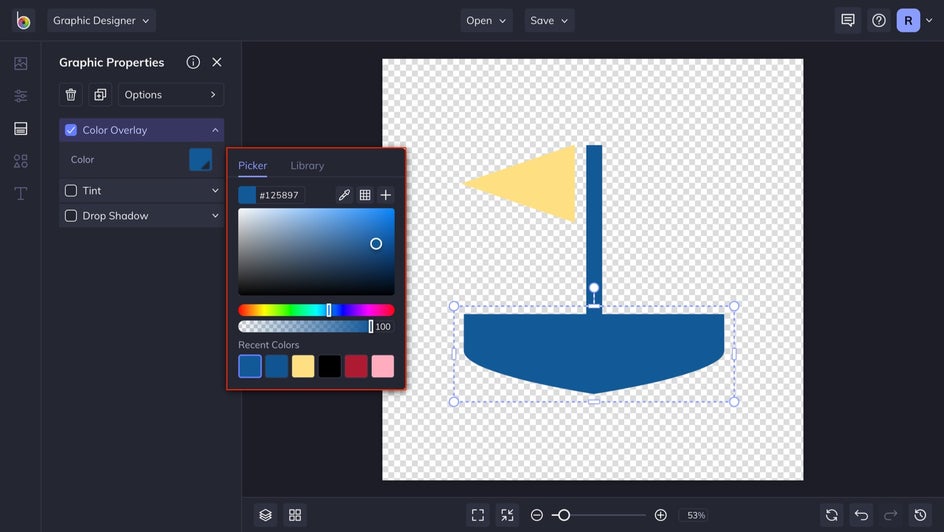The height and width of the screenshot is (532, 944).
Task: Enable the Drop Shadow checkbox
Action: click(71, 215)
